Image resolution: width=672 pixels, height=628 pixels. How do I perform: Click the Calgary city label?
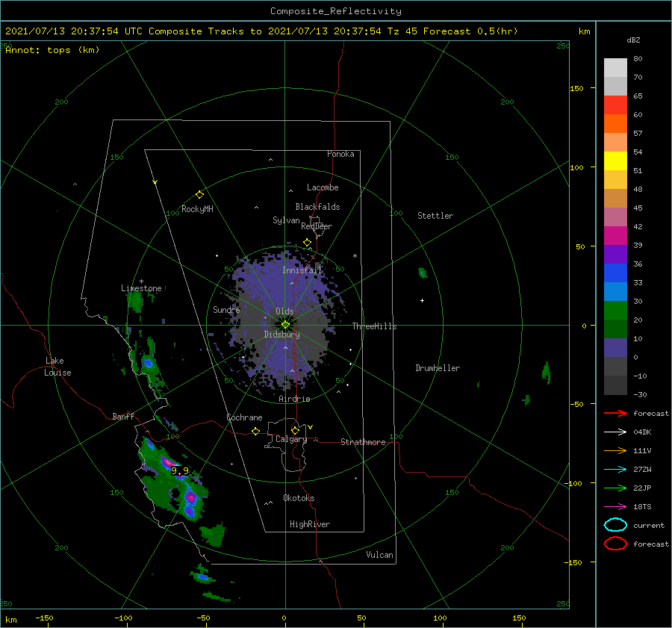click(x=291, y=439)
